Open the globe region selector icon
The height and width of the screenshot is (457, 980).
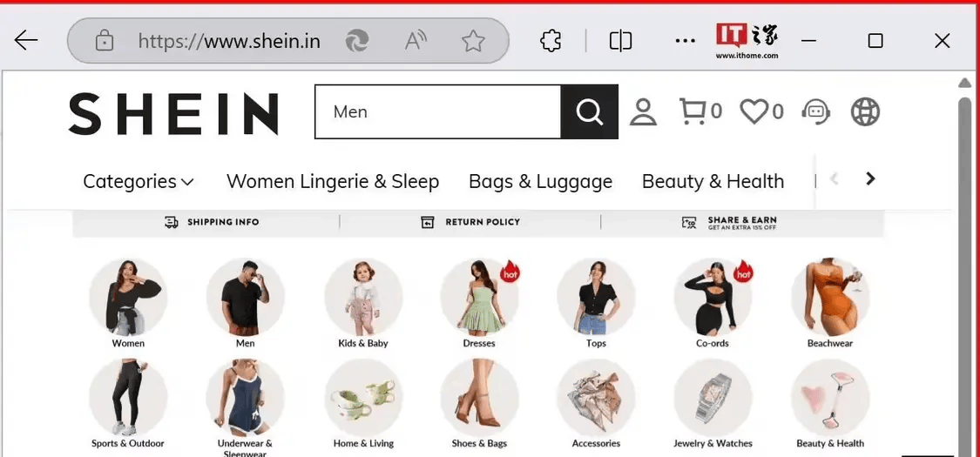click(866, 111)
